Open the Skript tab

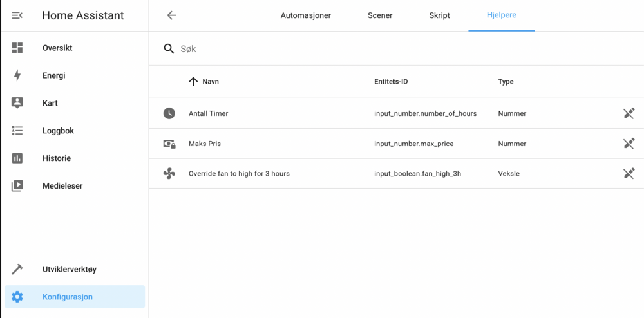439,15
